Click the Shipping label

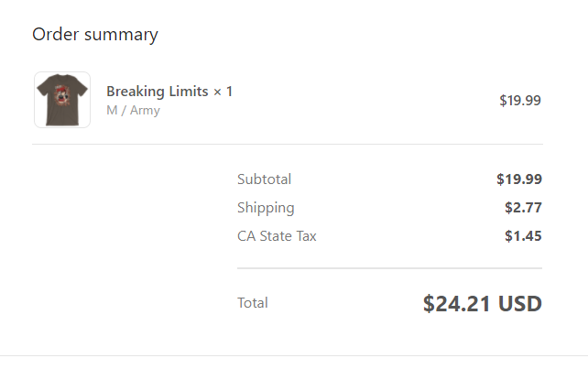tap(266, 208)
